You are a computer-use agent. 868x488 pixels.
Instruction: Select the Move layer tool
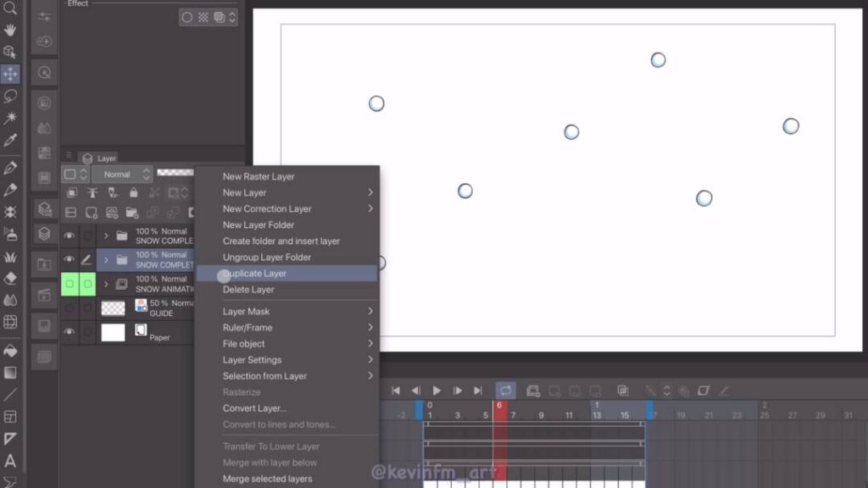pos(10,75)
